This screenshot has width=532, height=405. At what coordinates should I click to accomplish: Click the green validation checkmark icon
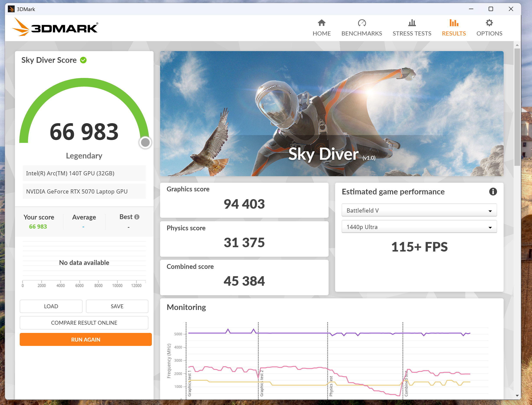pyautogui.click(x=83, y=60)
